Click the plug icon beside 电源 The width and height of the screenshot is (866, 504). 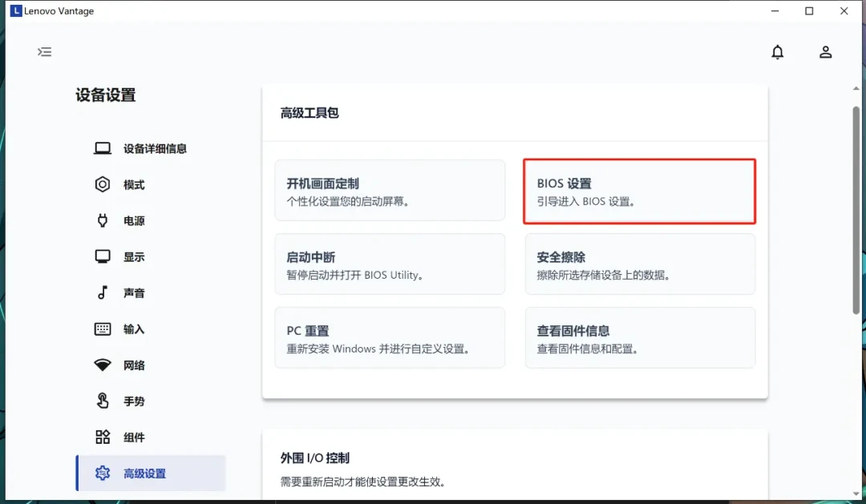point(102,220)
